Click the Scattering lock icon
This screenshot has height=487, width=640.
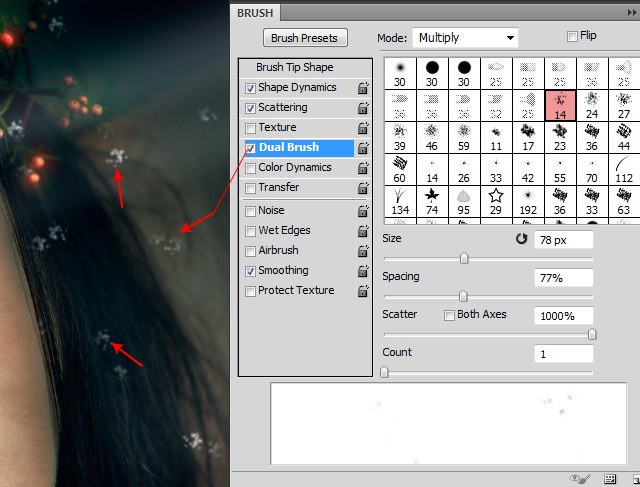click(363, 108)
